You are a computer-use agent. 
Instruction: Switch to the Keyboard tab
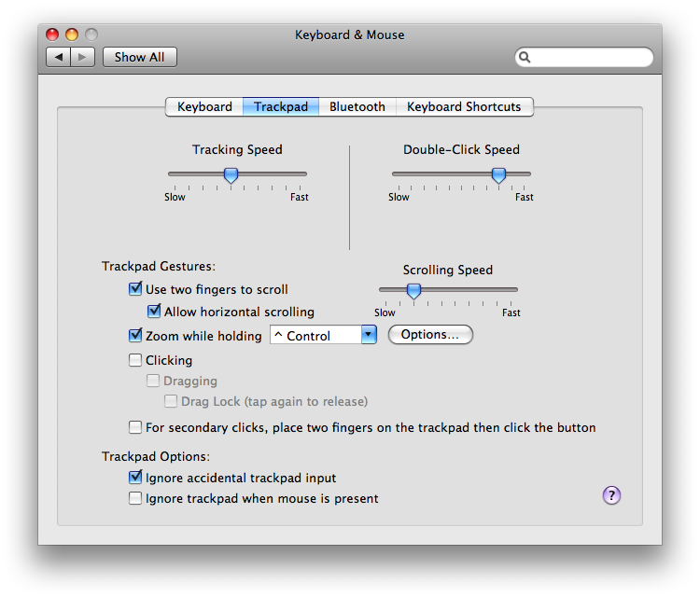click(204, 107)
